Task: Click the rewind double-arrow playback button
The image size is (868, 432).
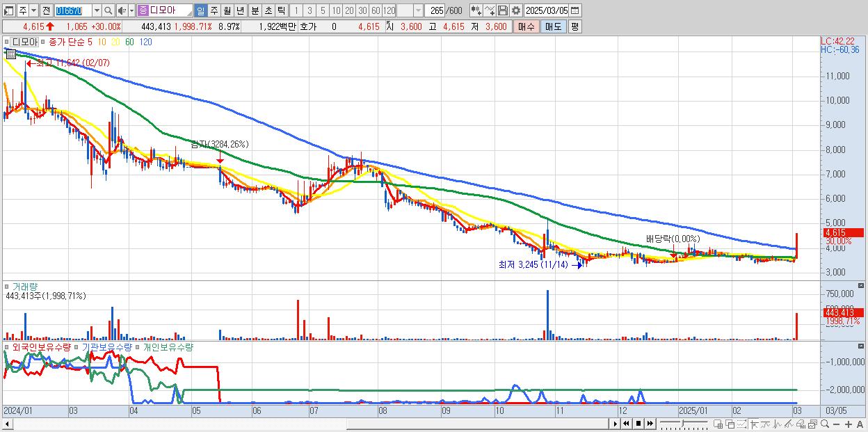Action: point(627,424)
